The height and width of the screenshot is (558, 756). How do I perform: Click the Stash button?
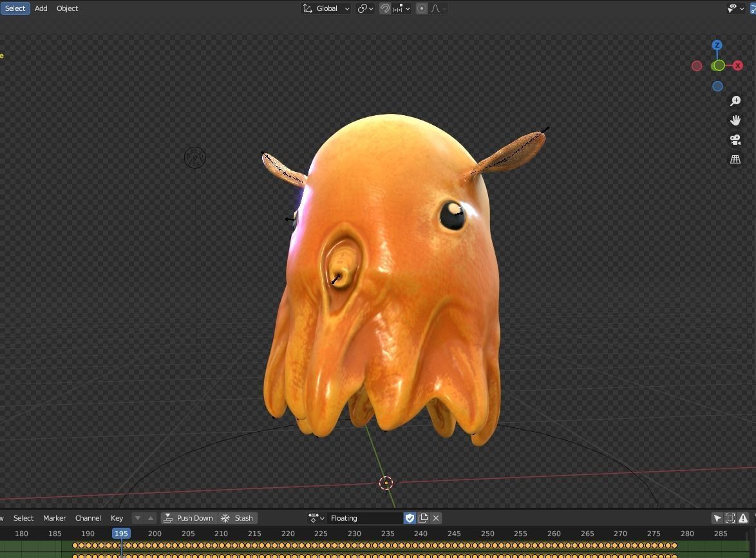pos(237,518)
